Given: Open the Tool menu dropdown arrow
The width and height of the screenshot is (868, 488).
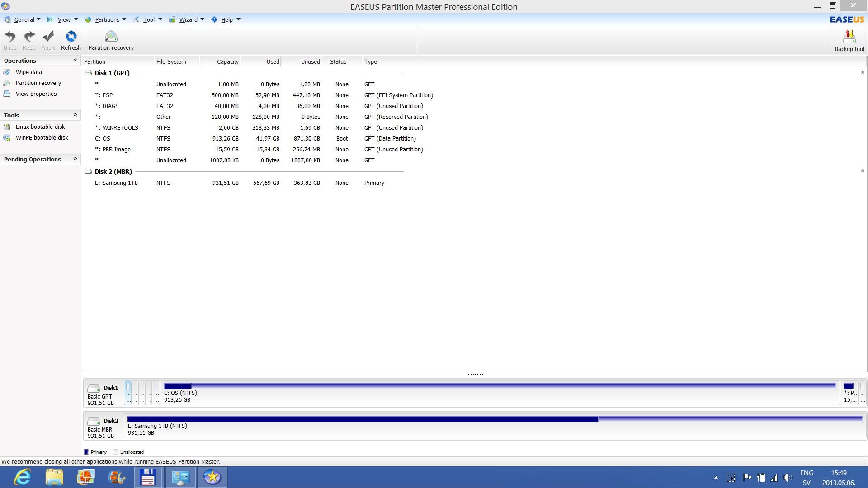Looking at the screenshot, I should click(160, 19).
